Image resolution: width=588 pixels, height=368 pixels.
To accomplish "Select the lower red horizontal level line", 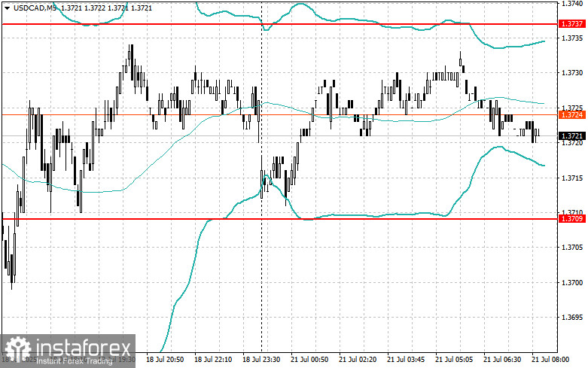I will 279,219.
